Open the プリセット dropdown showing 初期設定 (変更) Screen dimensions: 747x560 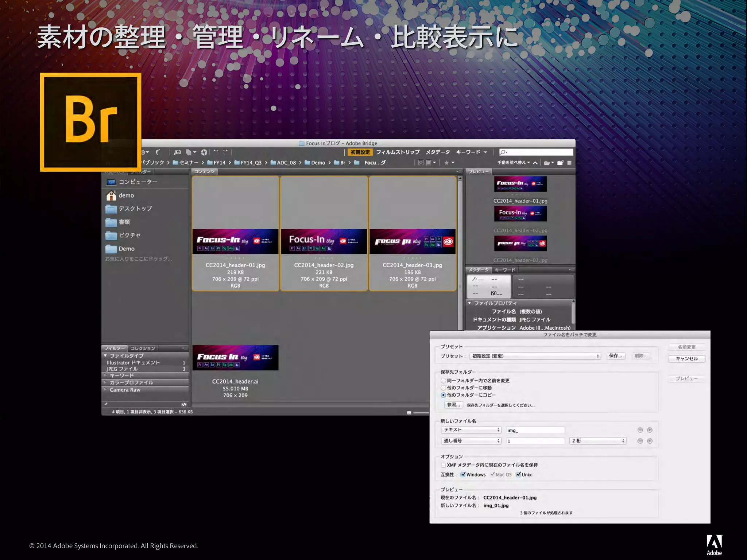point(535,356)
